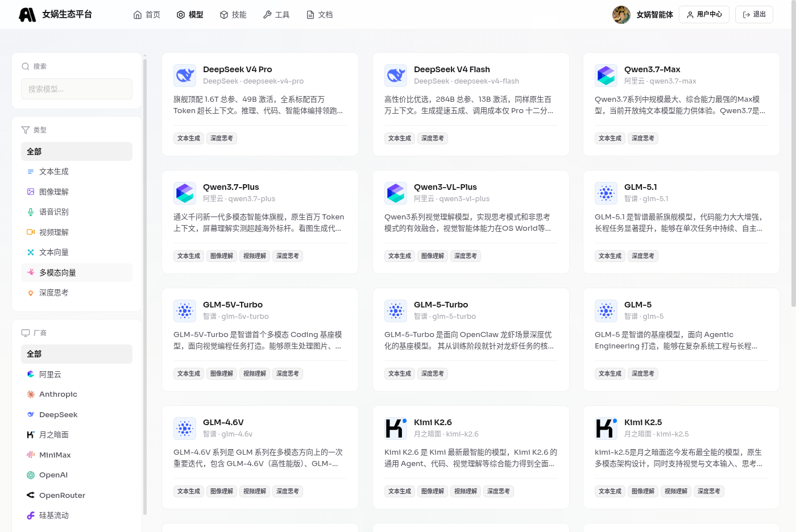Focus the 搜索模型 search input field
This screenshot has height=532, width=796.
(77, 89)
